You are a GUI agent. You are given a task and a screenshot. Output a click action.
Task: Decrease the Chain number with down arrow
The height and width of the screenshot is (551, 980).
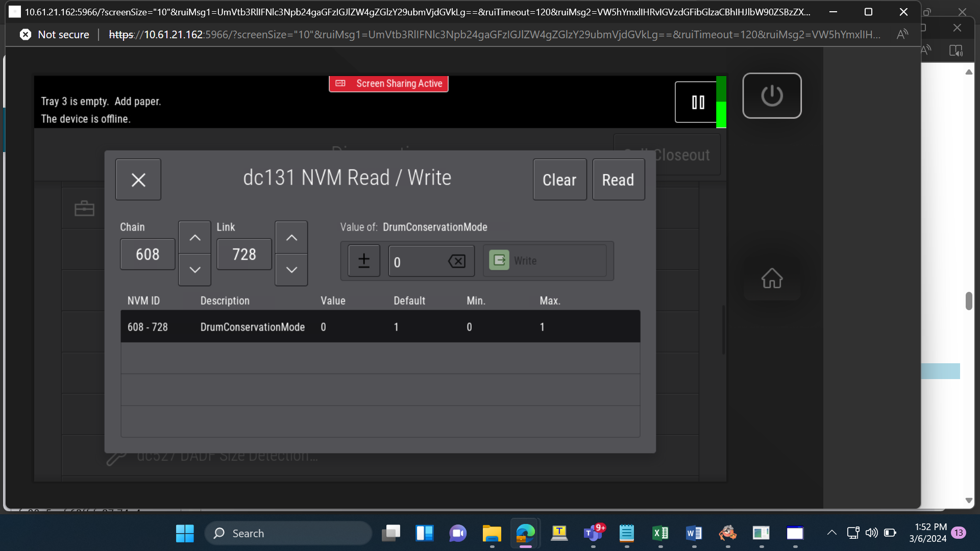click(194, 269)
